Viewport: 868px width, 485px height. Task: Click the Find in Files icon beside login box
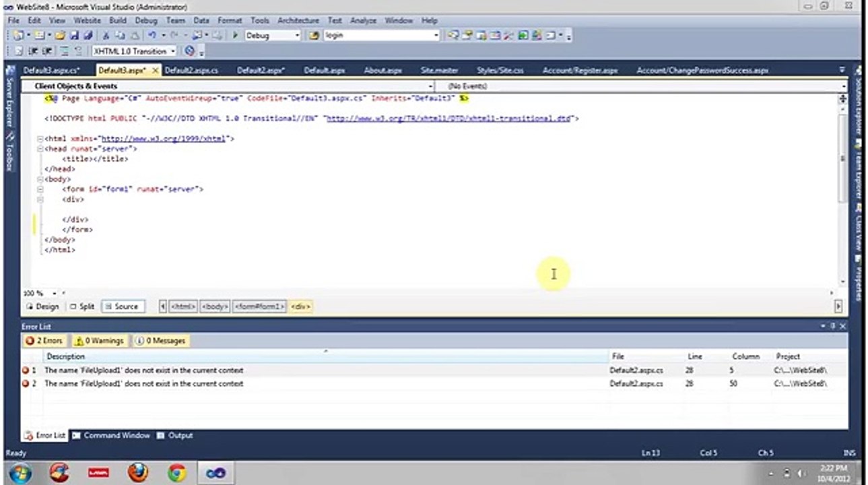point(314,35)
